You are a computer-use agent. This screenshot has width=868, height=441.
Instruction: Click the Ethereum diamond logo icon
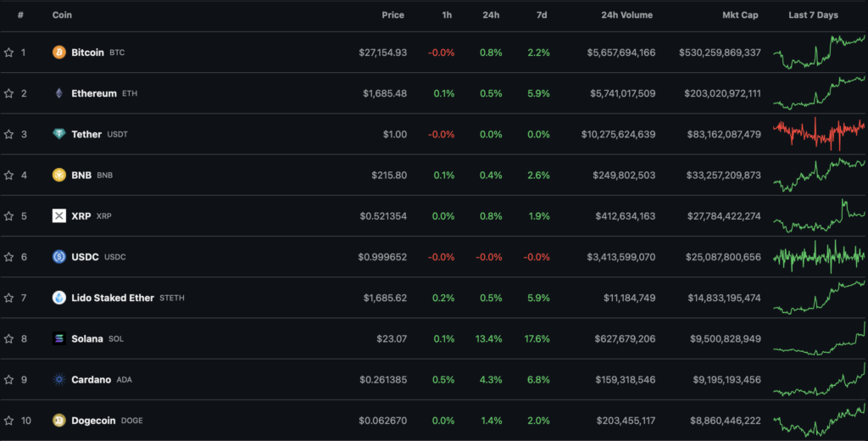[x=59, y=93]
